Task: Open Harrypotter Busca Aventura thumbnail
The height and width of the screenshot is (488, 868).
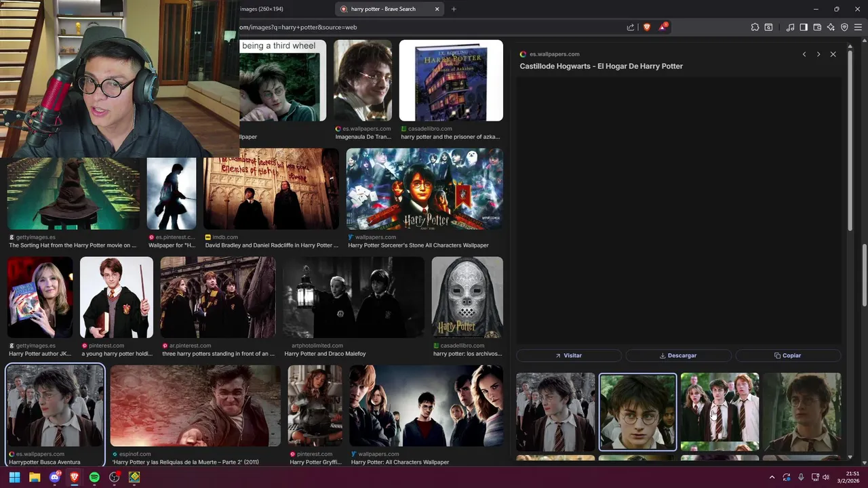Action: pyautogui.click(x=55, y=406)
